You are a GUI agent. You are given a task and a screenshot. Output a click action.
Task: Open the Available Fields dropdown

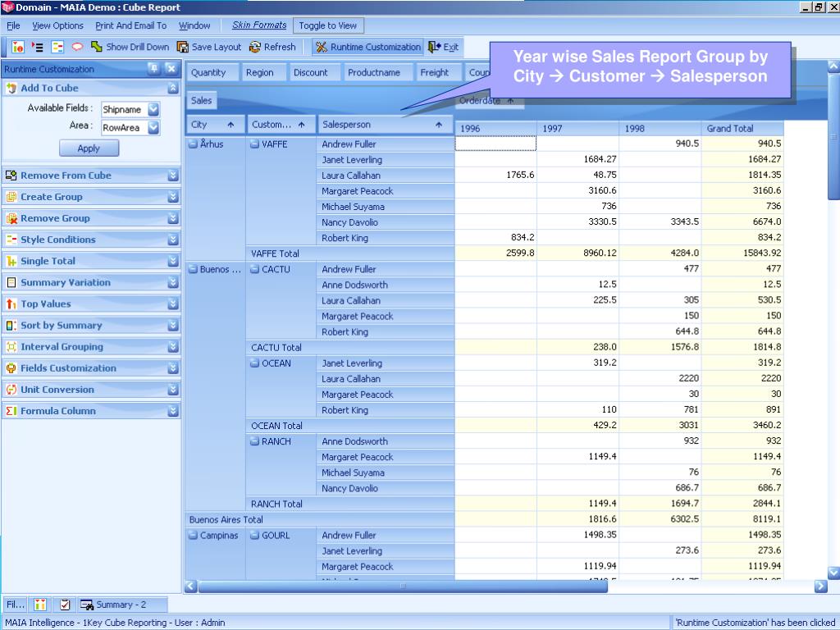(x=153, y=109)
